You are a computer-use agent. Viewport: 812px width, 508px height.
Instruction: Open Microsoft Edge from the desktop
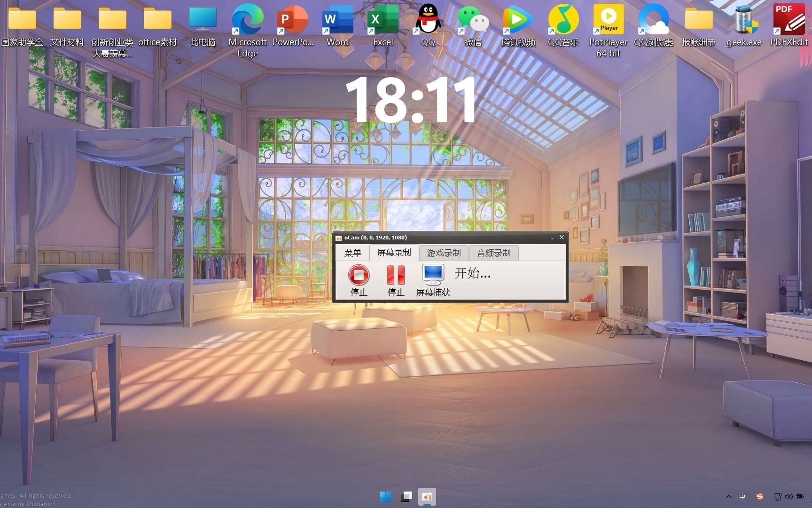coord(247,19)
